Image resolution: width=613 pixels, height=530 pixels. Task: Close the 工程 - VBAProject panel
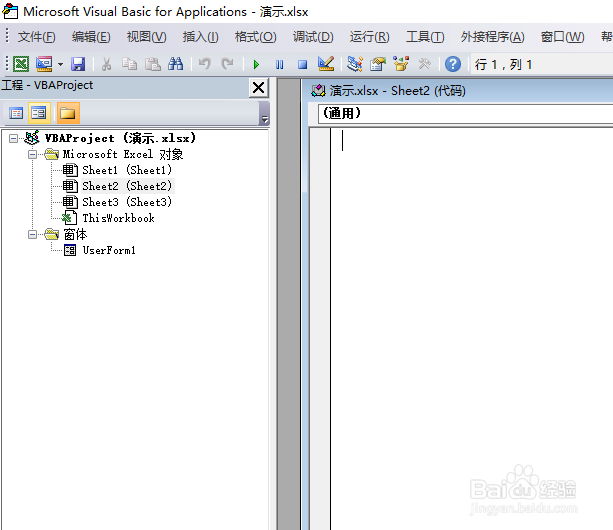pyautogui.click(x=258, y=88)
